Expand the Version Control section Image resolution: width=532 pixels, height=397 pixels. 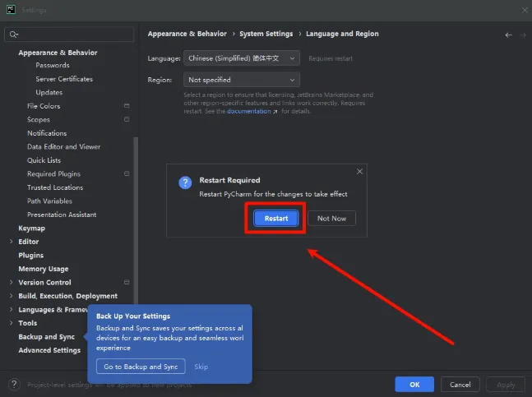12,282
